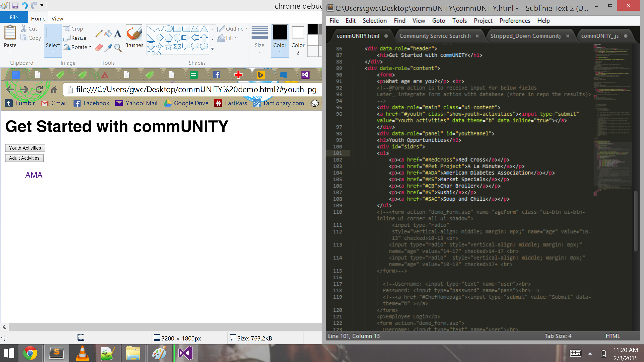Click the Magnifier zoom tool
This screenshot has width=644, height=362.
[x=118, y=47]
